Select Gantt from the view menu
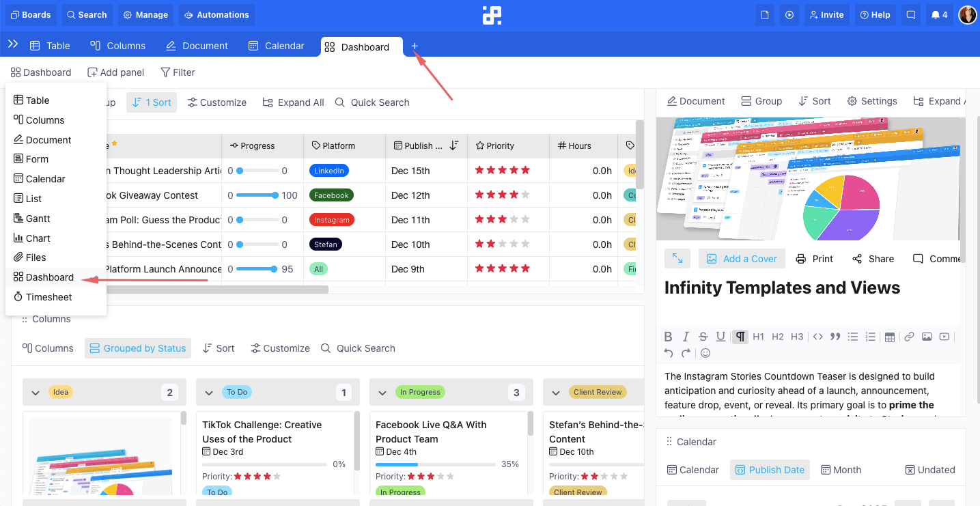 (38, 218)
